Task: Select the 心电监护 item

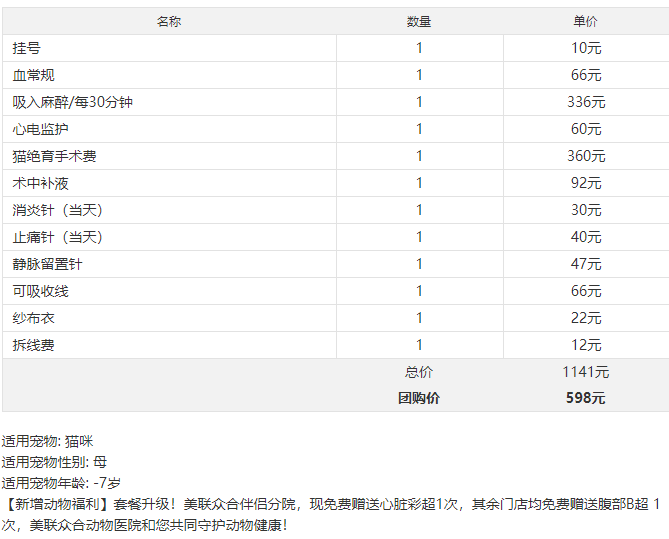Action: coord(41,129)
